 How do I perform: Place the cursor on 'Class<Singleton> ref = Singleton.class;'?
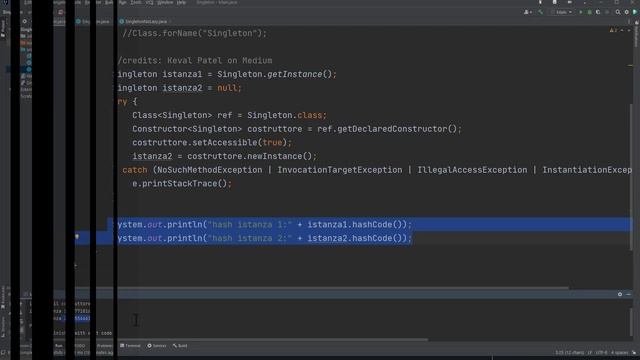(x=229, y=116)
